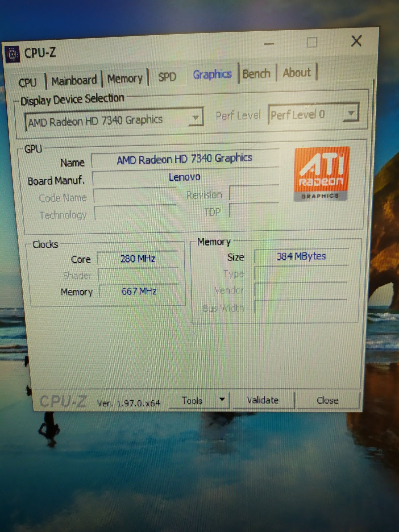
Task: Click the version text Ver. 1.97.0.x64
Action: pos(128,403)
